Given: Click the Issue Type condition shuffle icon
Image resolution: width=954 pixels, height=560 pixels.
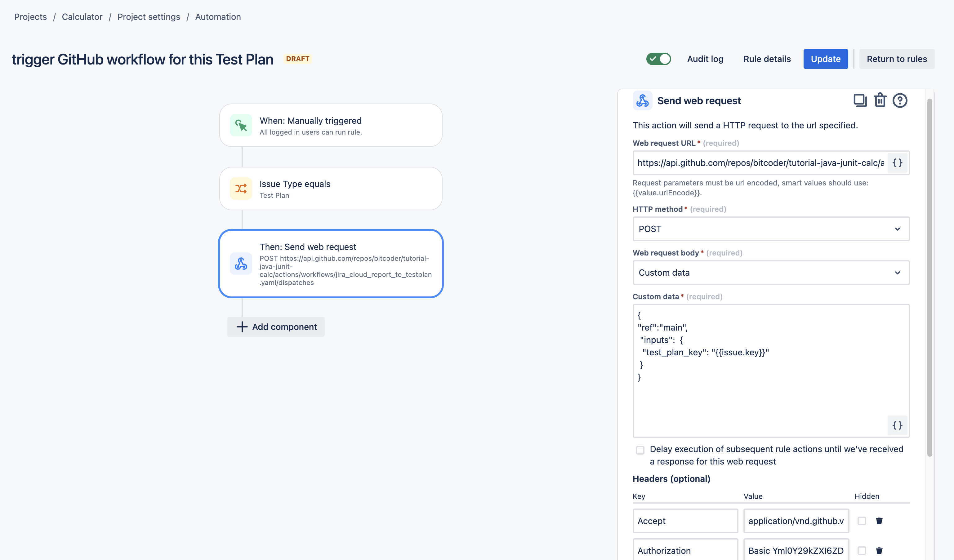Looking at the screenshot, I should [241, 189].
